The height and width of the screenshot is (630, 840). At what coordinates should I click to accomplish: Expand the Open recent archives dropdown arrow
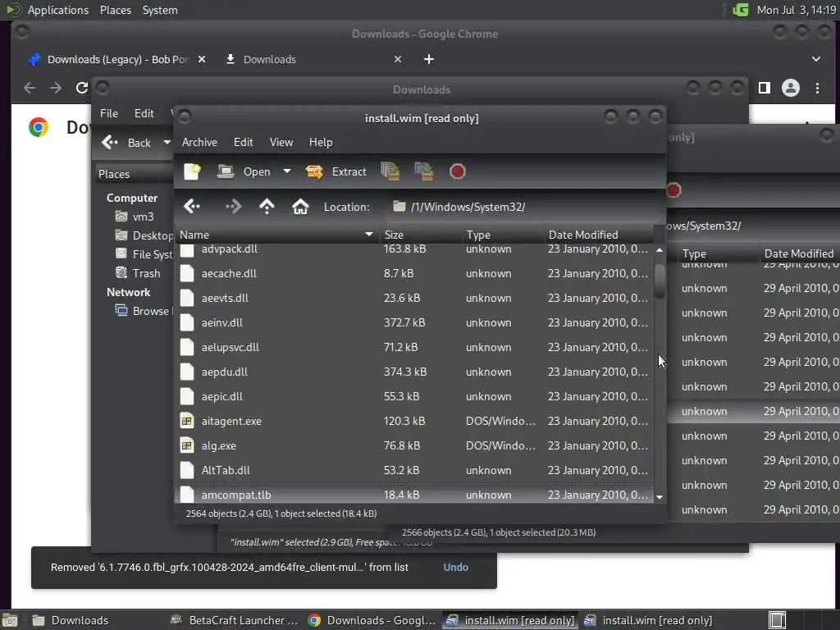287,171
